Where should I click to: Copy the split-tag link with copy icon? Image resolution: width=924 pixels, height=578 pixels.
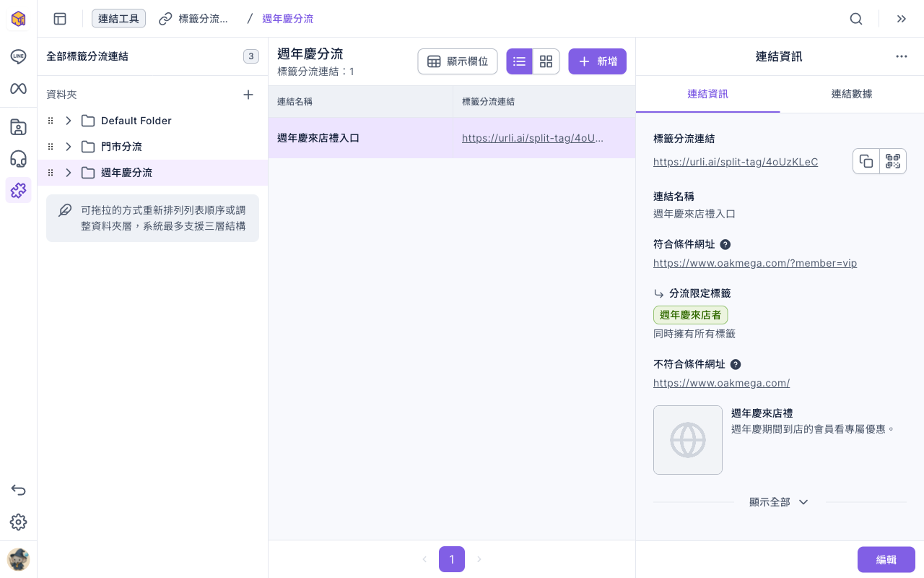[x=866, y=161]
